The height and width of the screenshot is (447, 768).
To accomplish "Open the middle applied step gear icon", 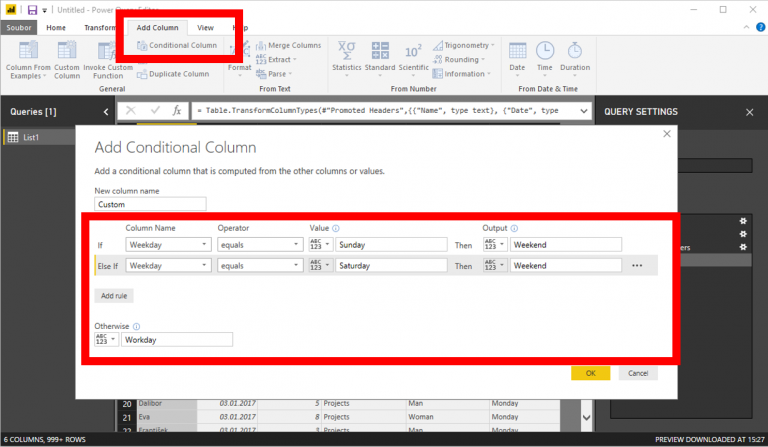I will click(x=743, y=234).
